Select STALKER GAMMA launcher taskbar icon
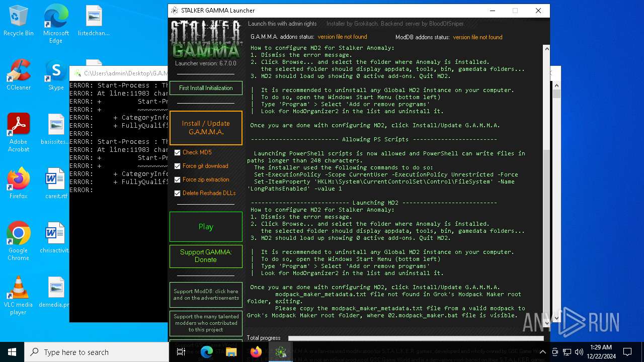Image resolution: width=644 pixels, height=362 pixels. point(281,352)
